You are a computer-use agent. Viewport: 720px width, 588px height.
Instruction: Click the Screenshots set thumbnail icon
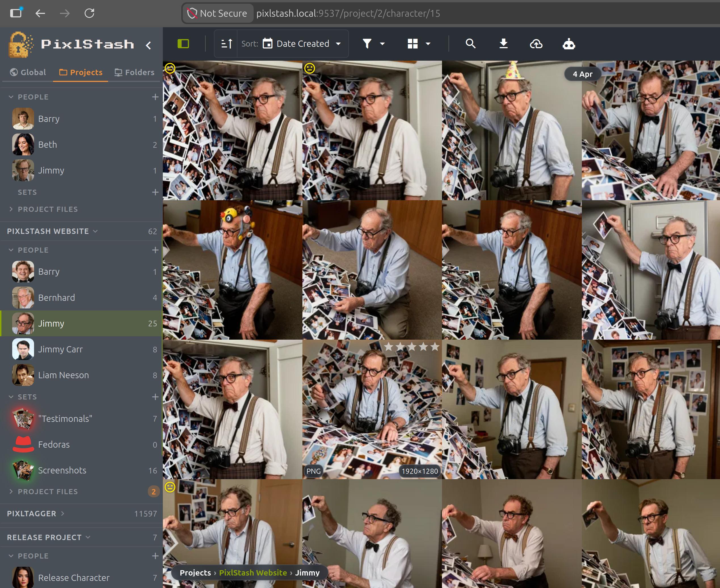pos(23,470)
